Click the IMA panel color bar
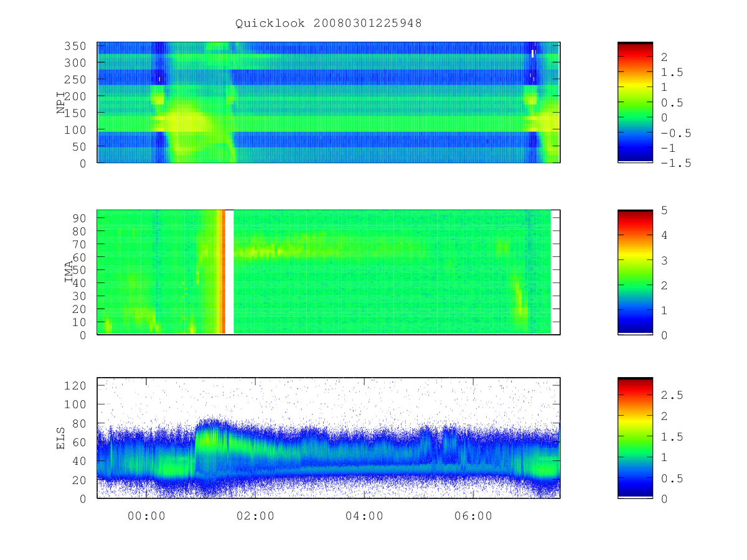Viewport: 747px width, 560px height. point(635,273)
